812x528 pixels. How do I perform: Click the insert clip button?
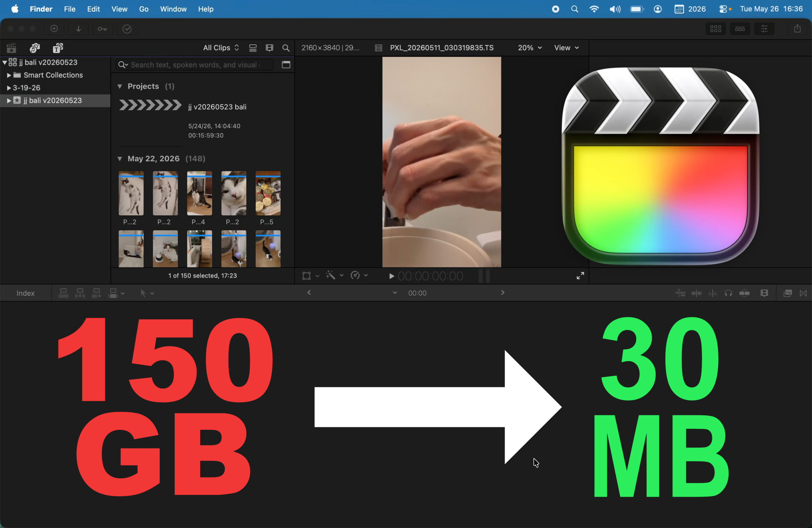point(80,293)
